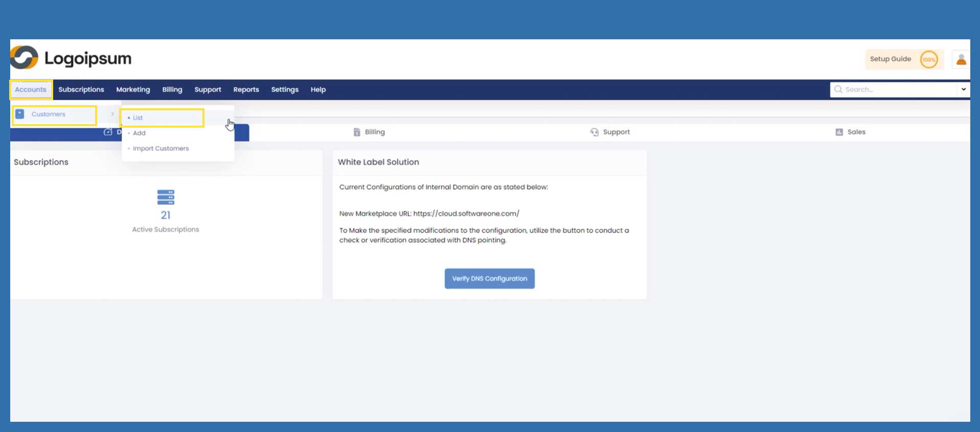Select List from Customers submenu

138,118
